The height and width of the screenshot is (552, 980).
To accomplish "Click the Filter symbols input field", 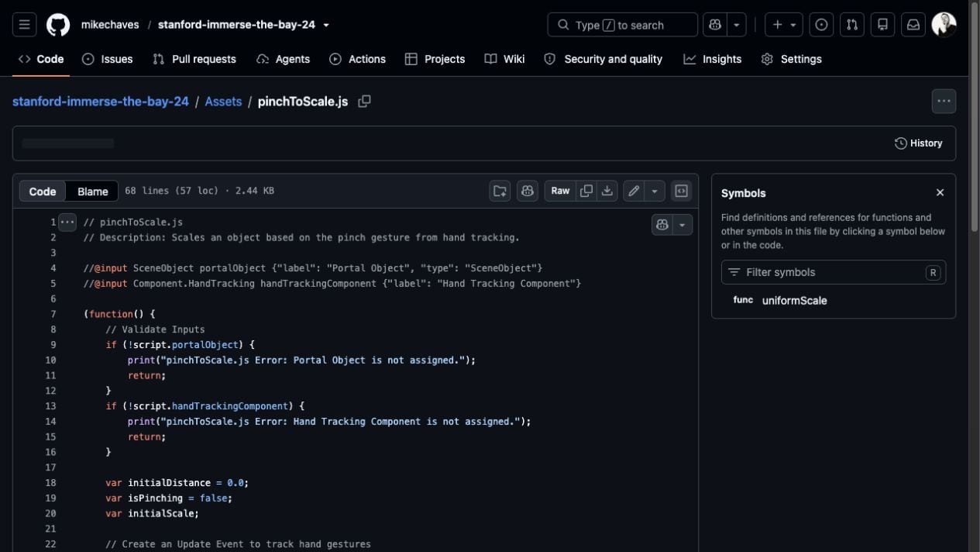I will click(833, 272).
